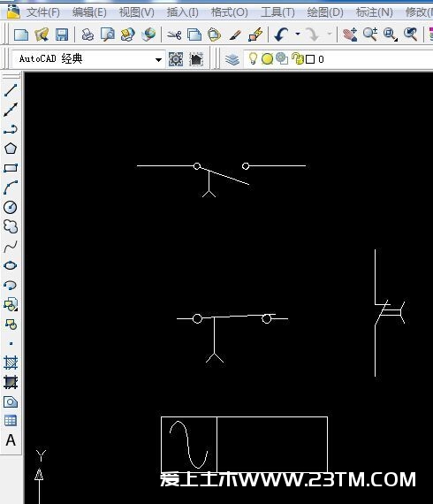Open the 绘图(D) menu
This screenshot has width=433, height=504.
click(325, 12)
